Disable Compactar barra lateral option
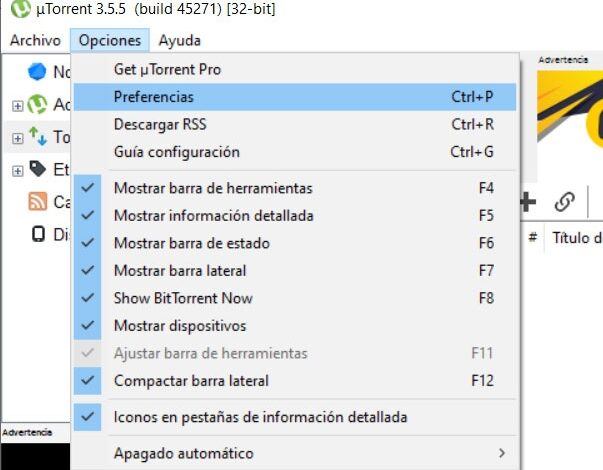 pyautogui.click(x=191, y=380)
